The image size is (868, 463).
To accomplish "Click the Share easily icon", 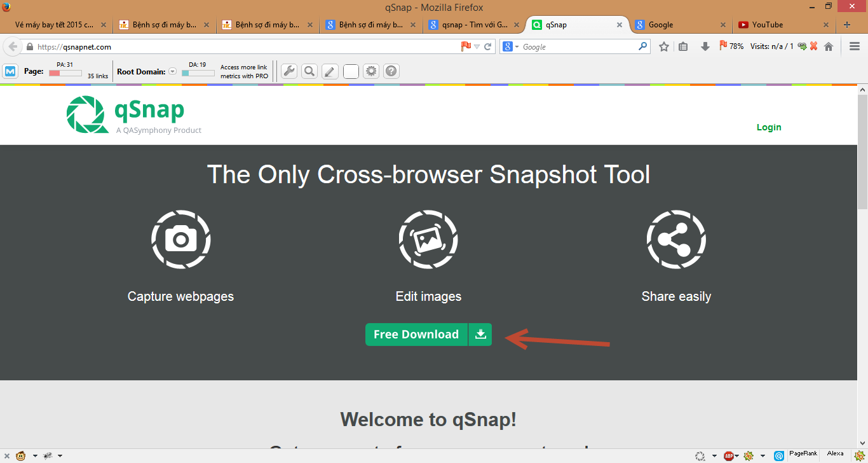I will coord(676,240).
